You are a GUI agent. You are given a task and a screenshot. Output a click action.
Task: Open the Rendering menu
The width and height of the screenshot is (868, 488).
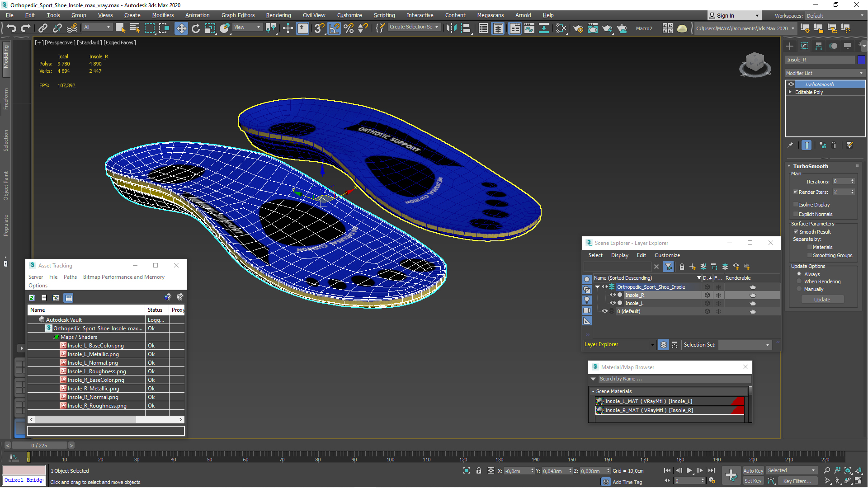coord(278,15)
